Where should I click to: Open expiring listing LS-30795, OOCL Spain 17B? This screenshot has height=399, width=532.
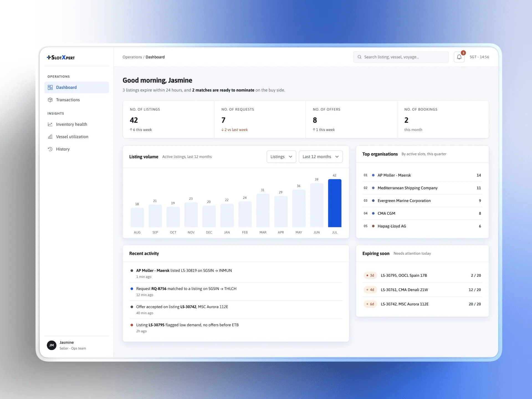422,275
